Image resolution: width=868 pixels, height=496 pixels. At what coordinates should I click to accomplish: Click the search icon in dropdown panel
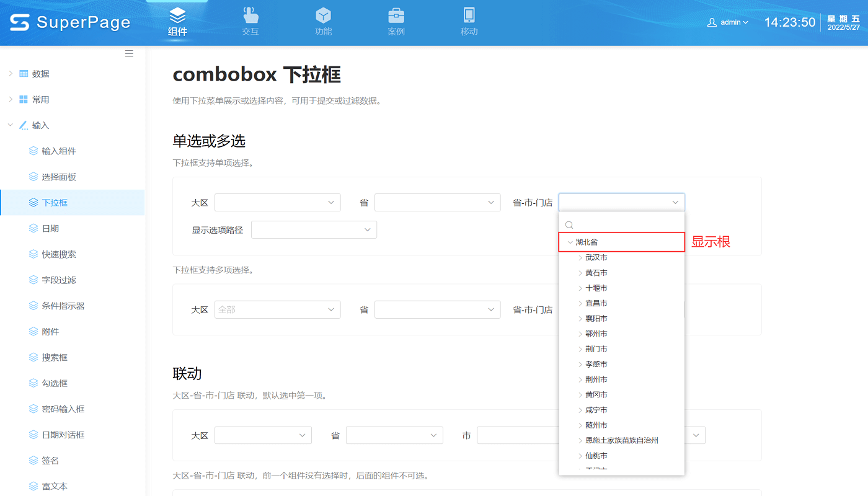(569, 225)
